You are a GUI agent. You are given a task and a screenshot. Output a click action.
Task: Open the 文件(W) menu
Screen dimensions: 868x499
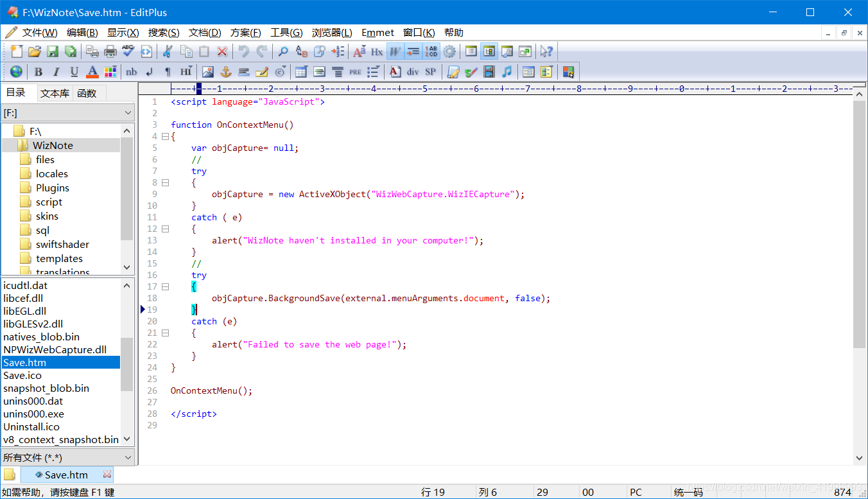pos(39,33)
